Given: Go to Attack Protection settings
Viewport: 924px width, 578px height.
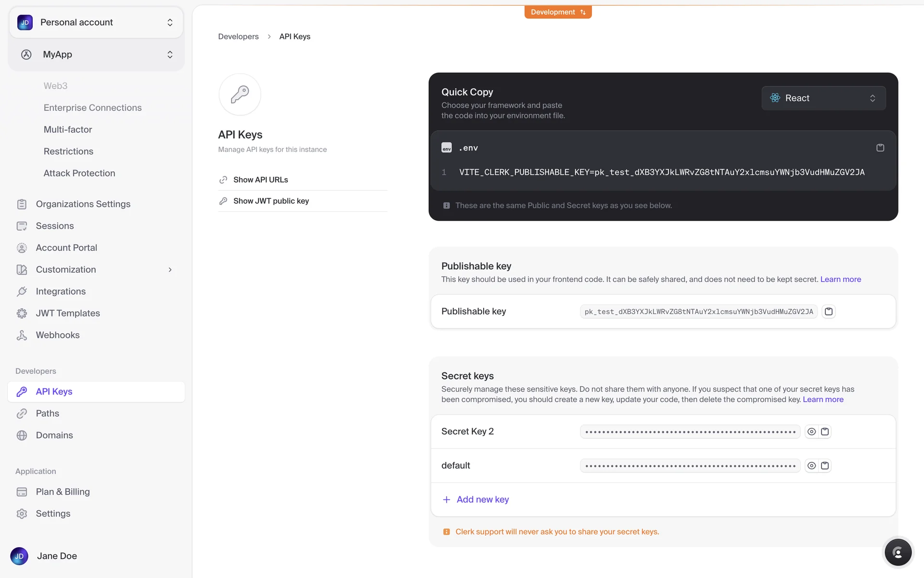Looking at the screenshot, I should tap(79, 173).
